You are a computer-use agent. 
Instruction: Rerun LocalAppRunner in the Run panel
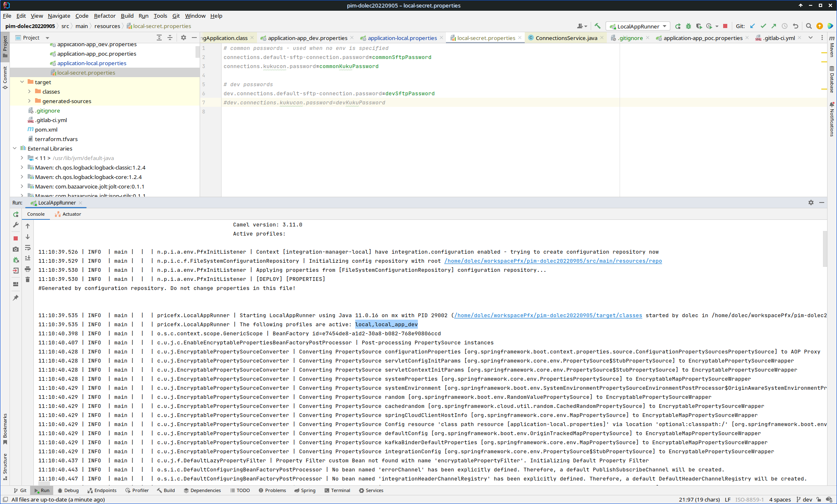(16, 214)
